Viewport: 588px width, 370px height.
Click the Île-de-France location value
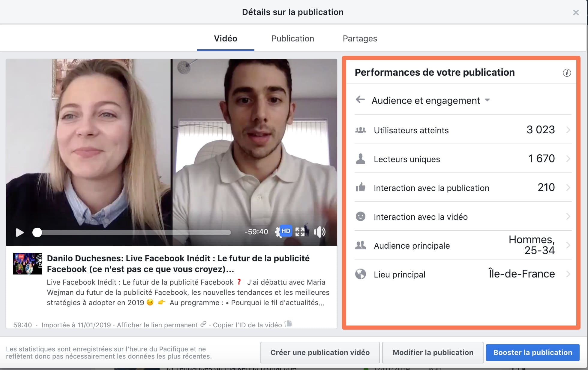click(522, 274)
